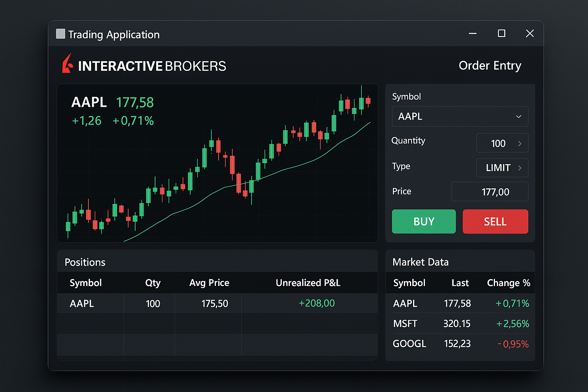Screen dimensions: 588x392
Task: Click the Qty column header in Positions
Action: point(153,283)
